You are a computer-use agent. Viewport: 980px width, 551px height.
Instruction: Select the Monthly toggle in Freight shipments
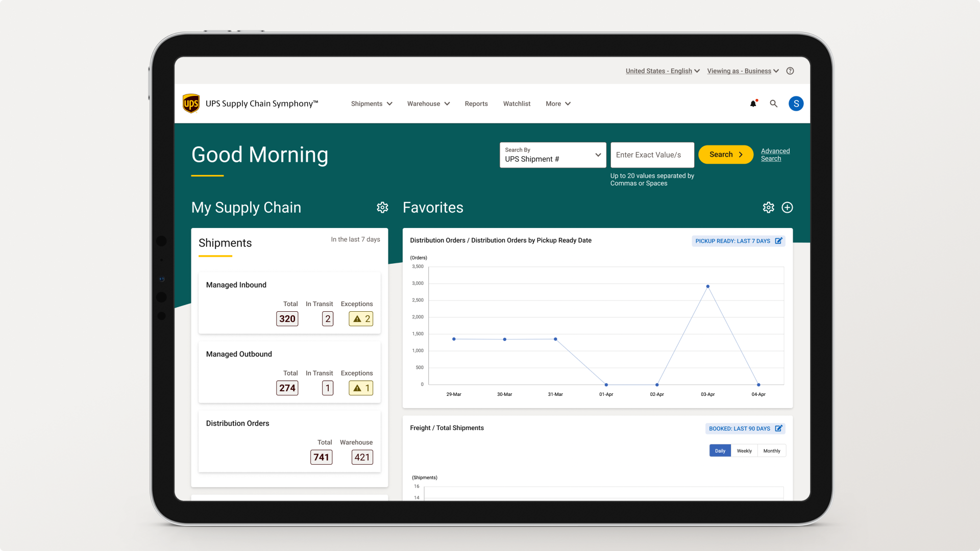tap(771, 450)
